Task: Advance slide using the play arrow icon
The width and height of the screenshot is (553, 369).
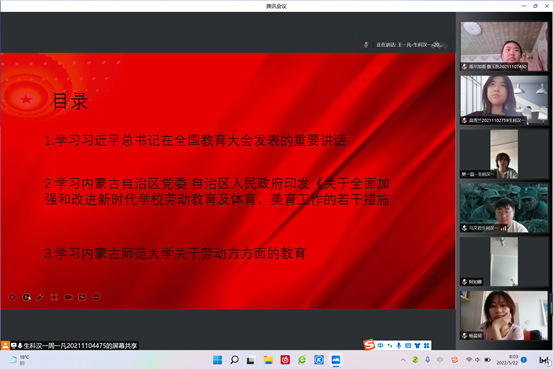Action: point(26,297)
